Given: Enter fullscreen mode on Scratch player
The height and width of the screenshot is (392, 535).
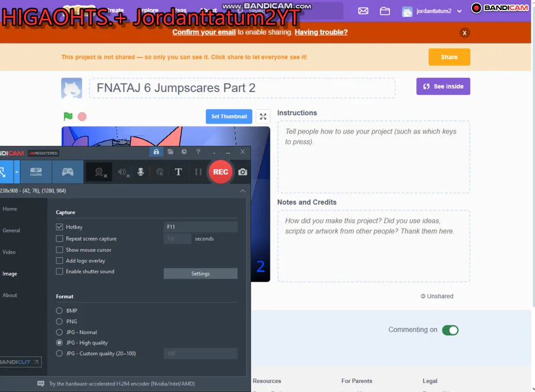Looking at the screenshot, I should click(x=263, y=116).
